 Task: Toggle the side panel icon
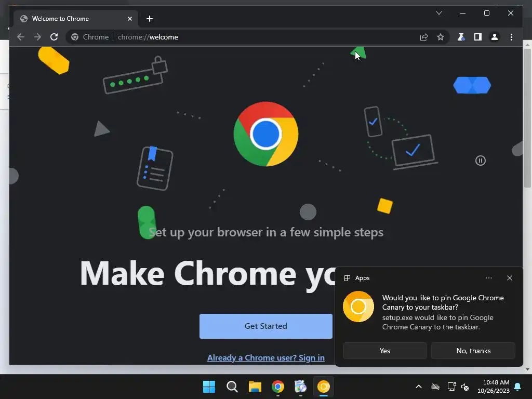tap(478, 37)
